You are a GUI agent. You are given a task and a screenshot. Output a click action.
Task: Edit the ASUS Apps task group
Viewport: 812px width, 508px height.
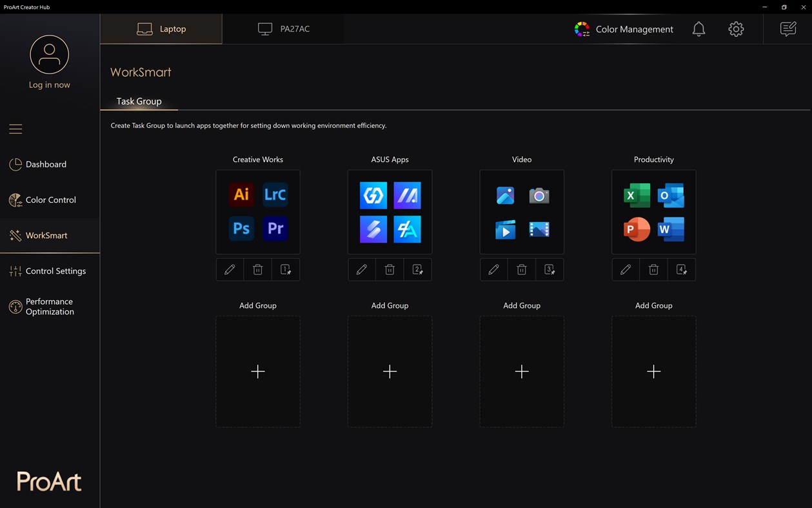coord(362,270)
